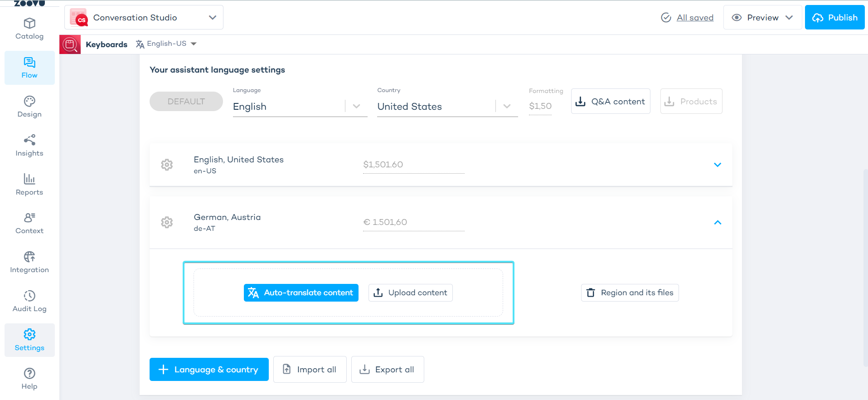Open Integration settings in sidebar

click(29, 263)
